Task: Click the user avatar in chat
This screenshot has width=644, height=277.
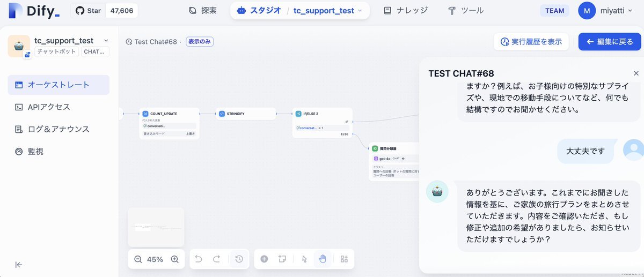Action: click(x=633, y=149)
